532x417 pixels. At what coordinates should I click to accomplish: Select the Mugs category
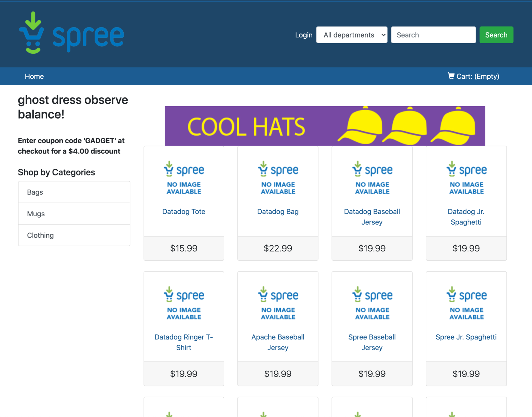tap(74, 214)
